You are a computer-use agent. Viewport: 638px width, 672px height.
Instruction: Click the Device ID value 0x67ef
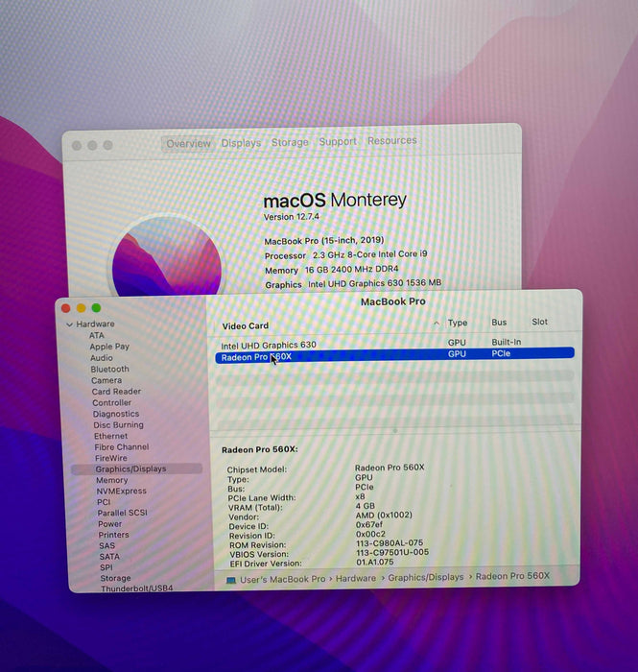[369, 524]
